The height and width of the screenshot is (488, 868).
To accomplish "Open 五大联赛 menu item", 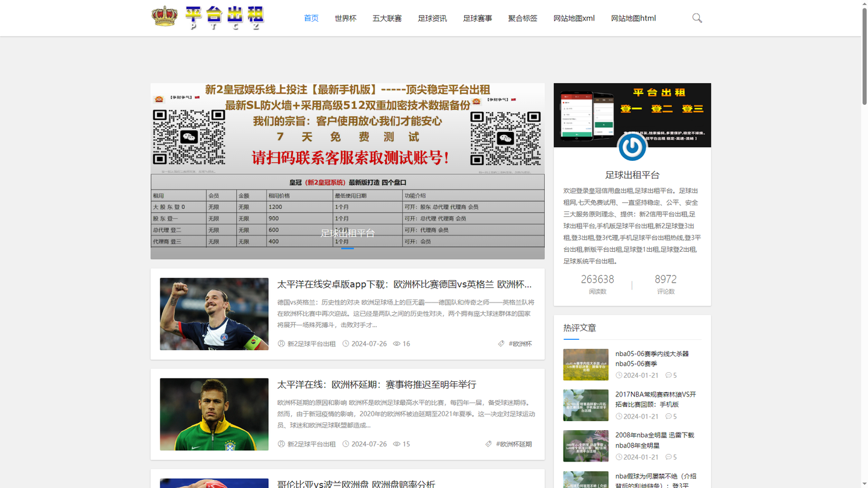I will [387, 18].
